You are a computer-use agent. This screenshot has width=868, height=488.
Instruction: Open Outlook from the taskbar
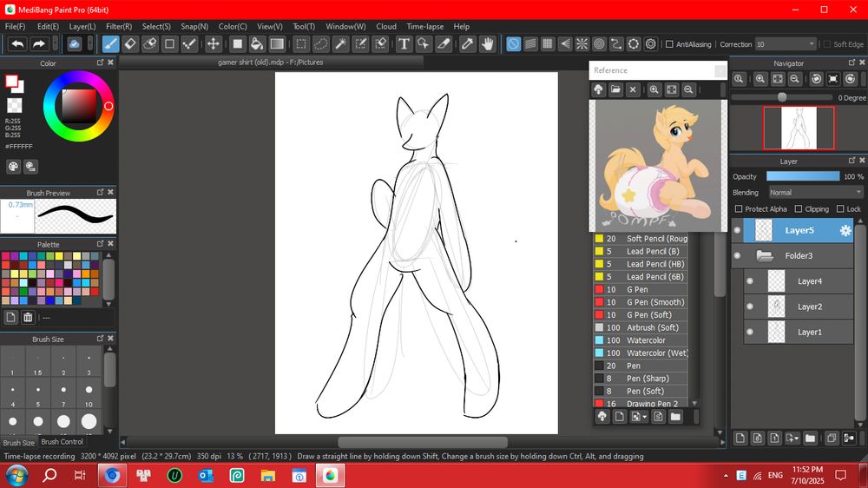[x=206, y=475]
